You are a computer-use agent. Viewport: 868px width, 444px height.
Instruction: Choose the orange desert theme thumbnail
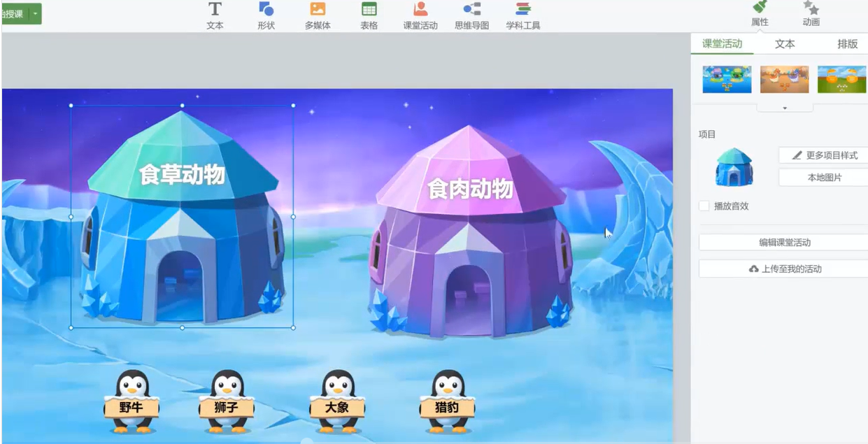[x=785, y=80]
